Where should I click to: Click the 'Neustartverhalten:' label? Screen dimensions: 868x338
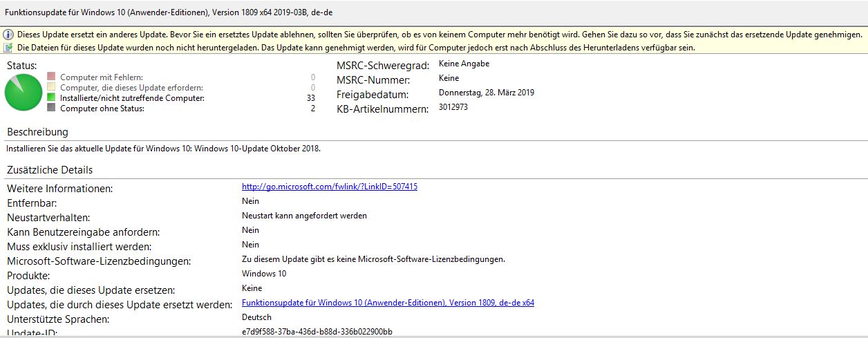[48, 218]
